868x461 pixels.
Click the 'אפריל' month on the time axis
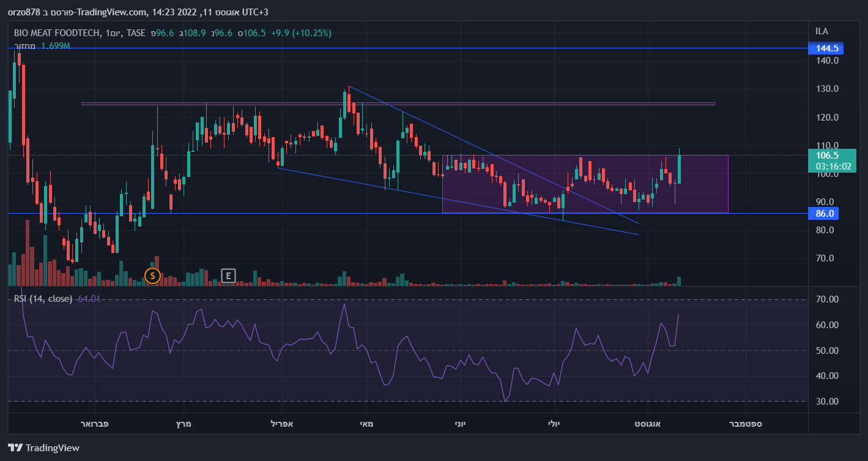[x=283, y=423]
